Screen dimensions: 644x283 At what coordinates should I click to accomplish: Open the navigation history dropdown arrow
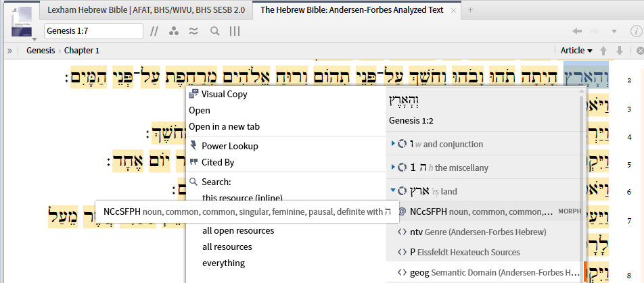pyautogui.click(x=614, y=31)
